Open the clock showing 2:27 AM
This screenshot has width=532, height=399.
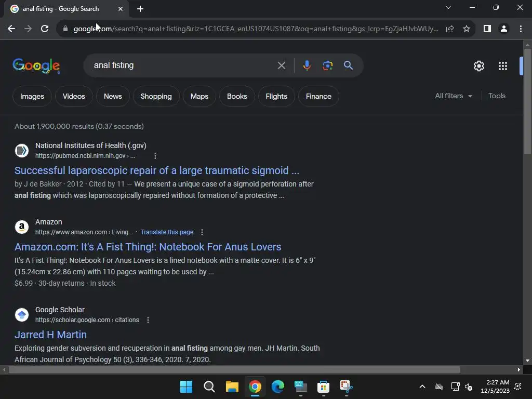[495, 387]
